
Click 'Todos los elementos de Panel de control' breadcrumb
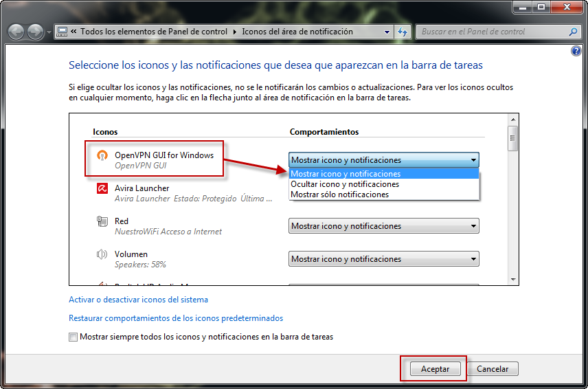tap(154, 32)
